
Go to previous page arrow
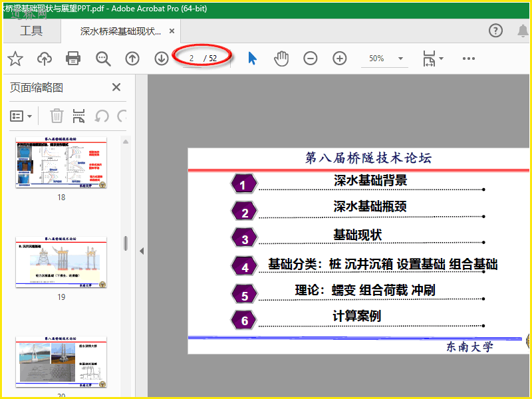(x=132, y=59)
